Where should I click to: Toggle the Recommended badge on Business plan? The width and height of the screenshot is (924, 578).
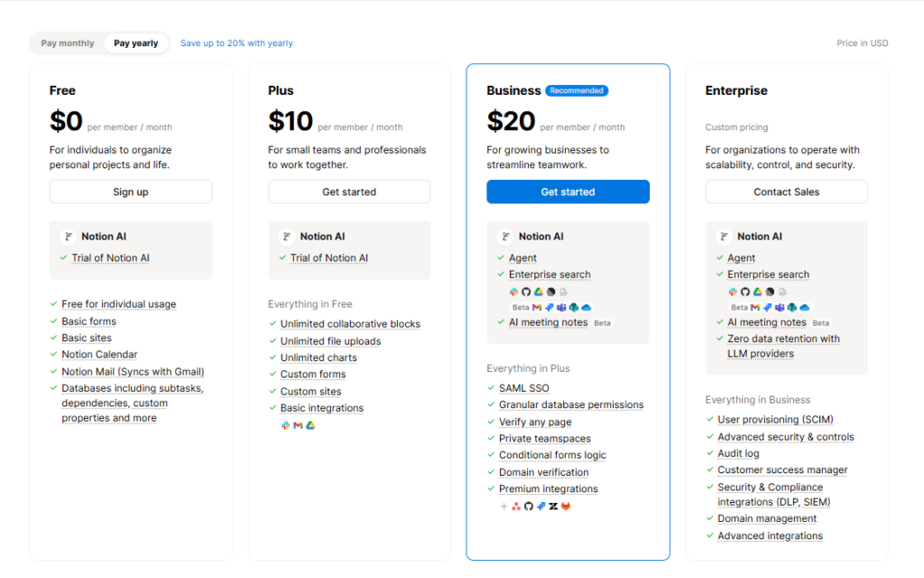pos(577,90)
